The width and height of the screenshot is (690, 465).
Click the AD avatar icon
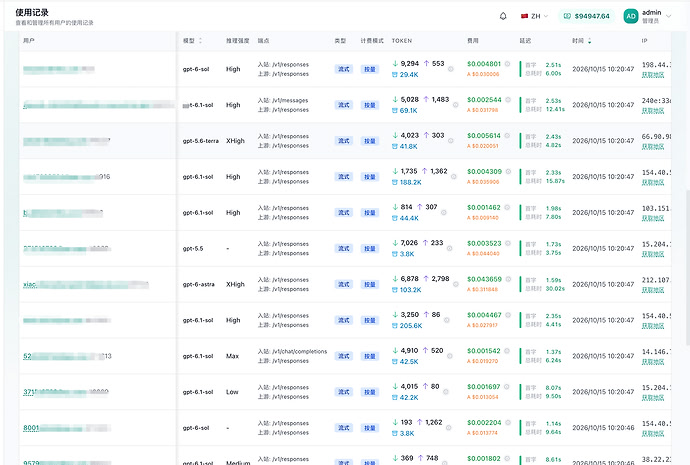click(x=631, y=16)
